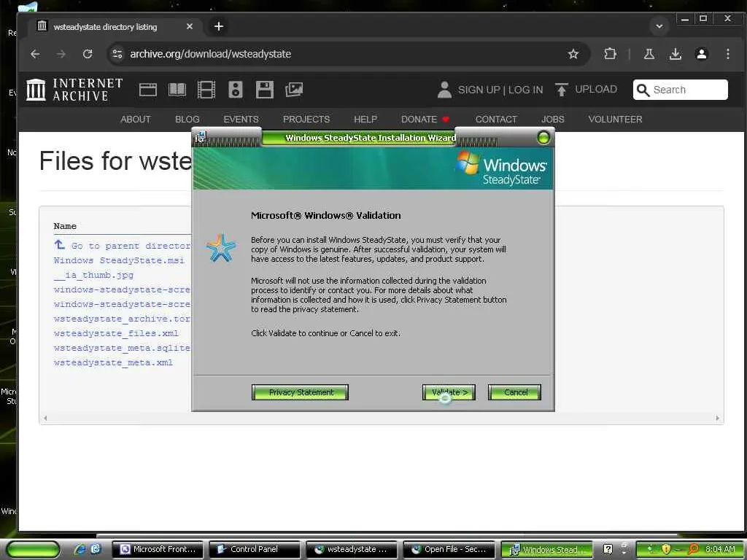Open wsteadystate_meta.xml link

coord(113,363)
